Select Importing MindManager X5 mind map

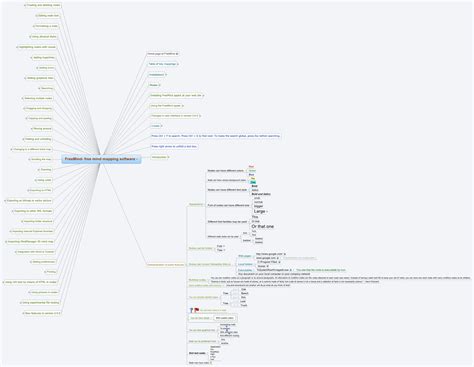(30, 241)
